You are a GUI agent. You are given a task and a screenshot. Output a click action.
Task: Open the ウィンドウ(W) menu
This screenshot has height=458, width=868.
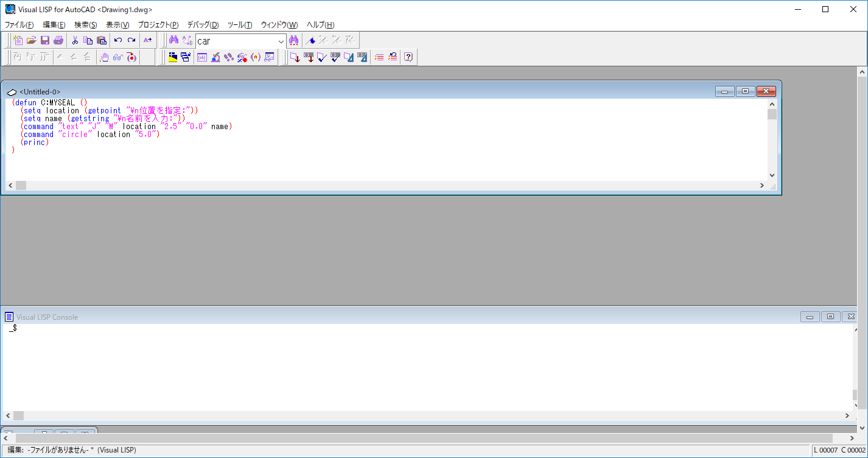tap(279, 25)
